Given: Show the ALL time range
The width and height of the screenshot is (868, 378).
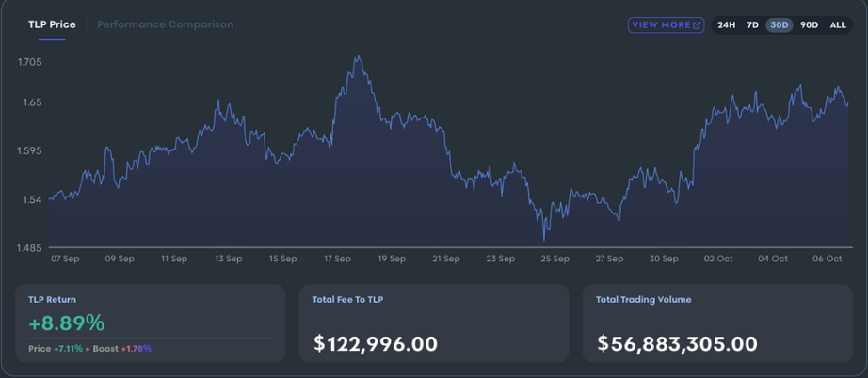Looking at the screenshot, I should tap(838, 25).
